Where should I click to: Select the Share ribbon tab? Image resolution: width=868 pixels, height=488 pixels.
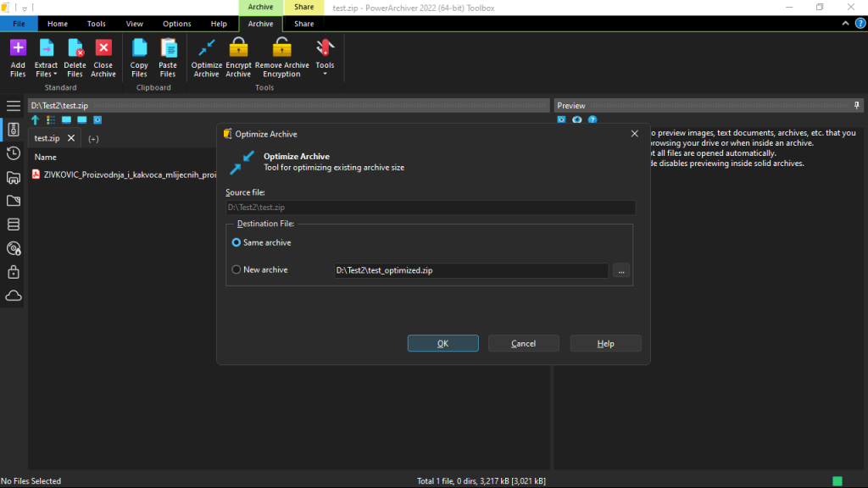(x=304, y=24)
